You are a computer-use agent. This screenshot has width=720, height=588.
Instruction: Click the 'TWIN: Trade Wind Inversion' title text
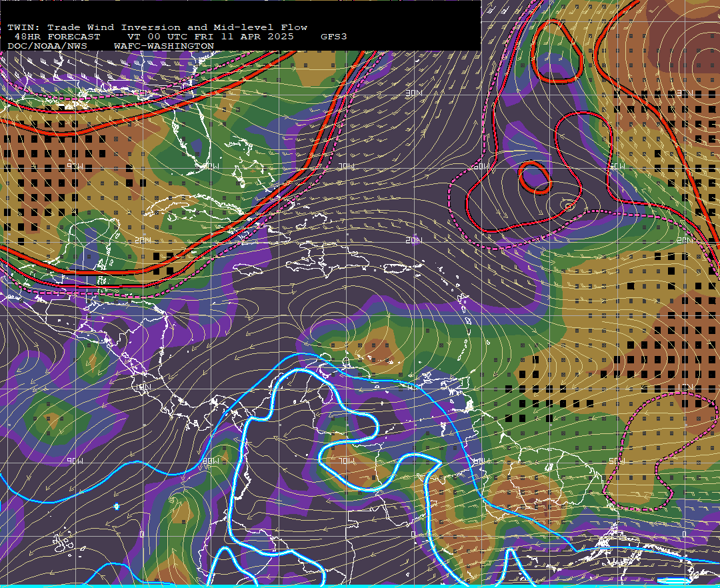coord(94,27)
